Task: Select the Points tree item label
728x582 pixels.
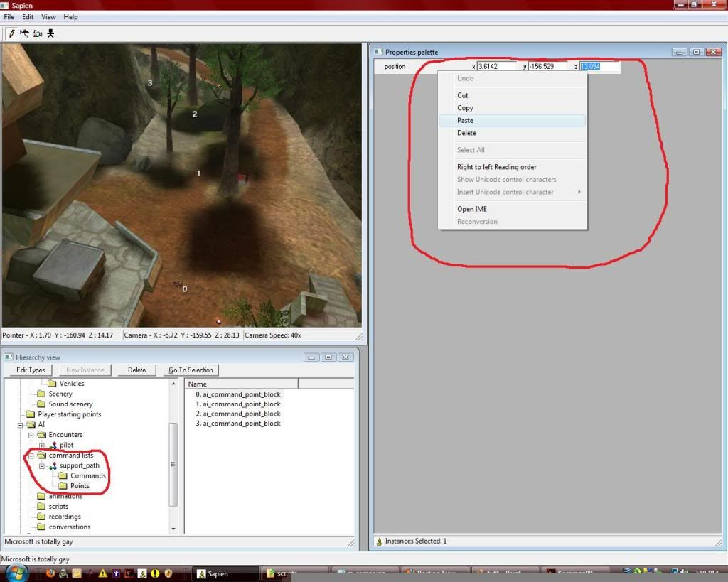Action: tap(80, 486)
